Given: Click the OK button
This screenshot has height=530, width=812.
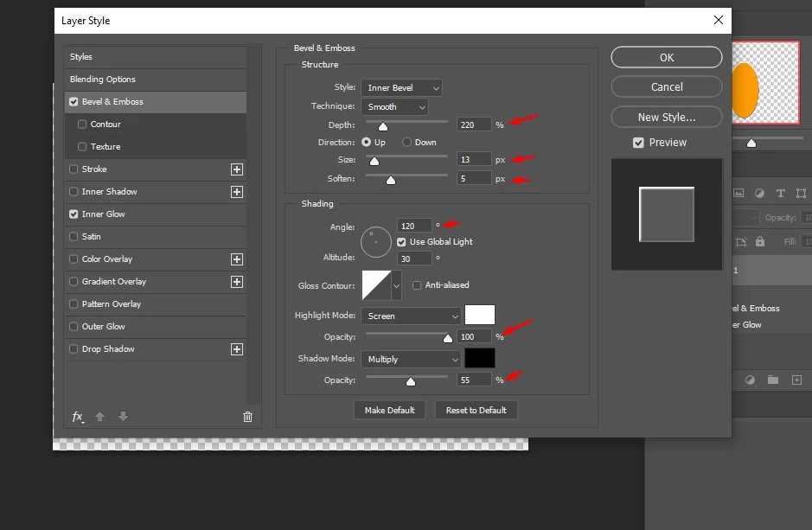Looking at the screenshot, I should pos(667,57).
